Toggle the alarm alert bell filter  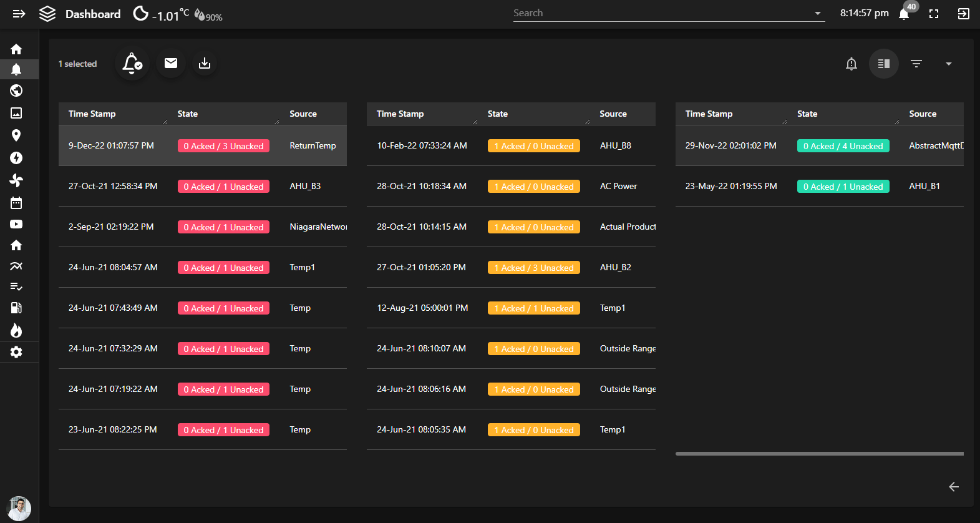[851, 64]
